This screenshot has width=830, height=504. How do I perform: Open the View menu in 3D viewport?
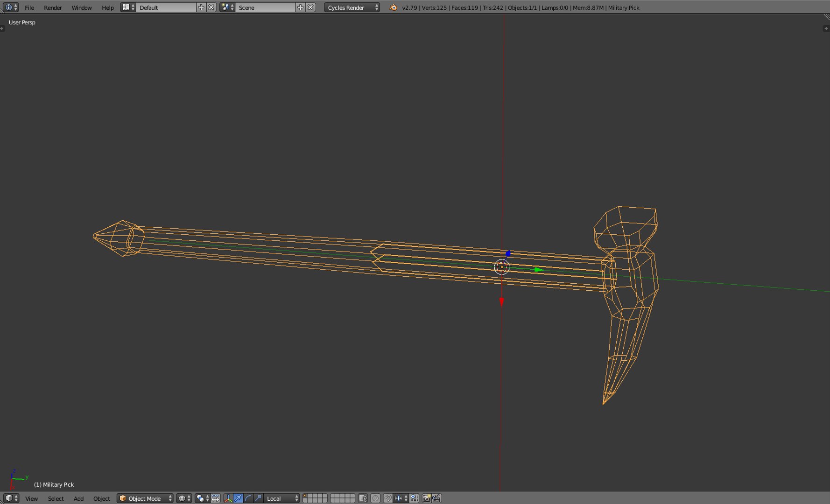31,498
